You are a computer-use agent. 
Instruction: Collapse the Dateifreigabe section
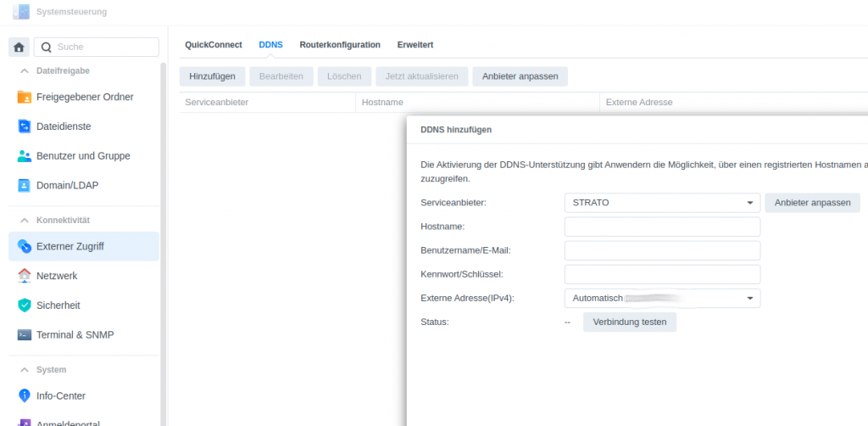pyautogui.click(x=24, y=70)
